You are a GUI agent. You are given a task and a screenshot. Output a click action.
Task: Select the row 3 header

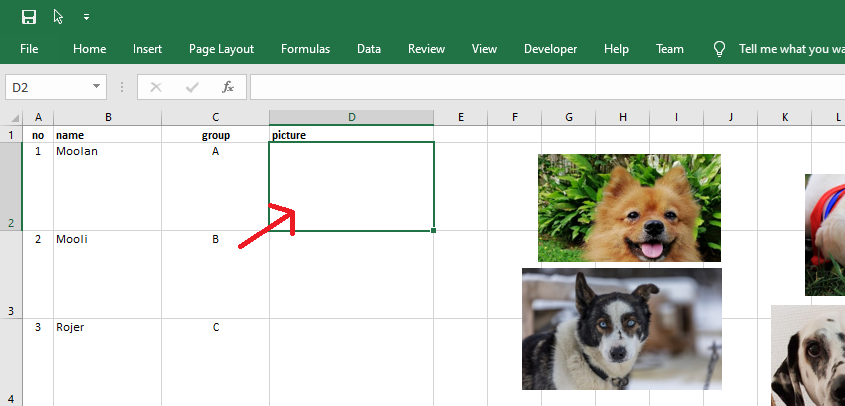[x=11, y=275]
